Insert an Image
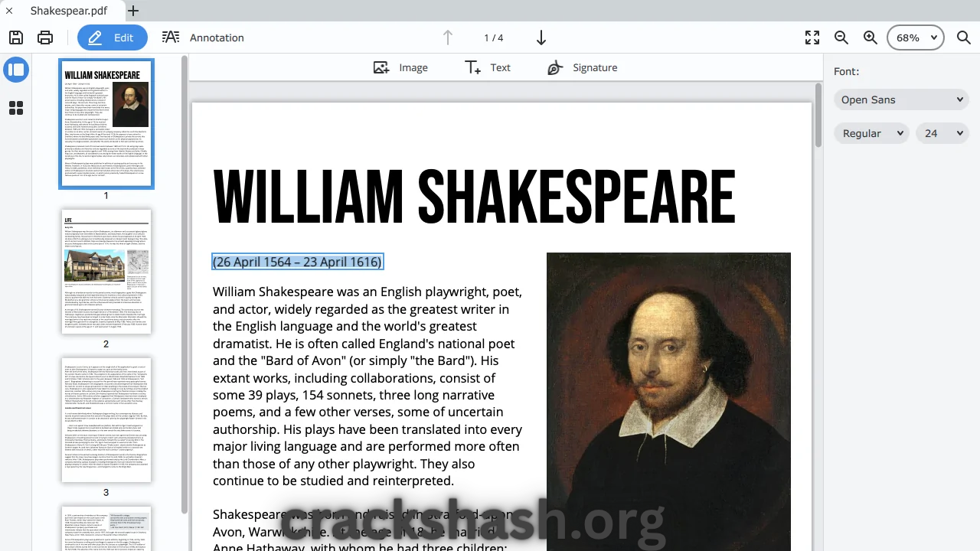 pos(400,67)
